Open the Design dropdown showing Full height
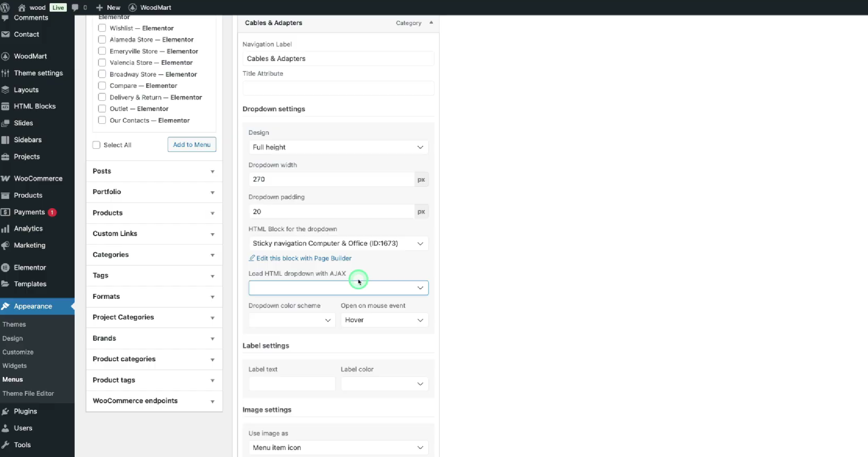The width and height of the screenshot is (868, 457). tap(338, 147)
